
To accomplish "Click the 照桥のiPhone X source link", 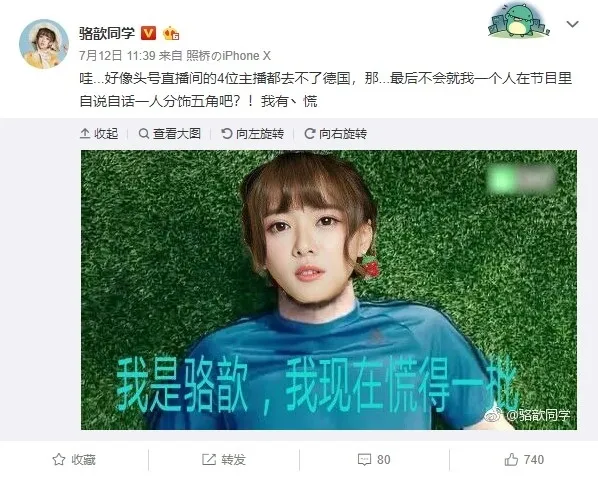I will (x=228, y=56).
